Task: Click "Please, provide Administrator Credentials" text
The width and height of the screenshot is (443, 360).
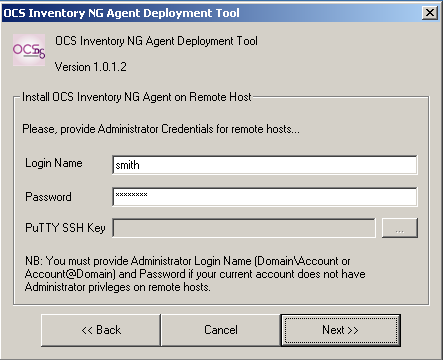Action: [161, 129]
